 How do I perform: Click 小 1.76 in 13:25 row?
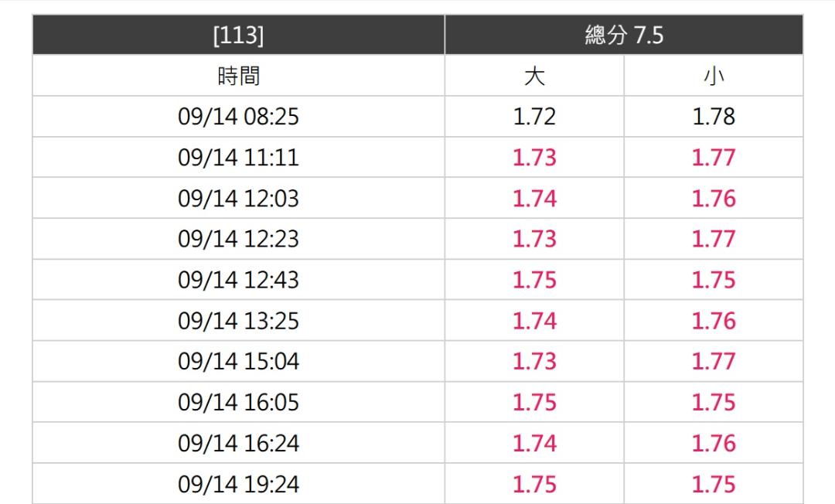click(x=714, y=320)
